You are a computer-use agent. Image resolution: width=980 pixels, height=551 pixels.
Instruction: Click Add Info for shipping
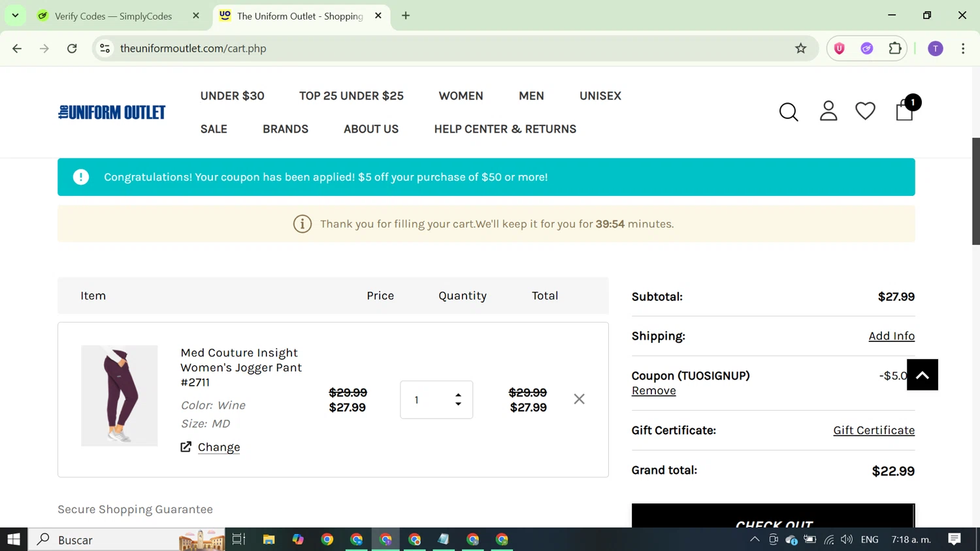tap(891, 336)
